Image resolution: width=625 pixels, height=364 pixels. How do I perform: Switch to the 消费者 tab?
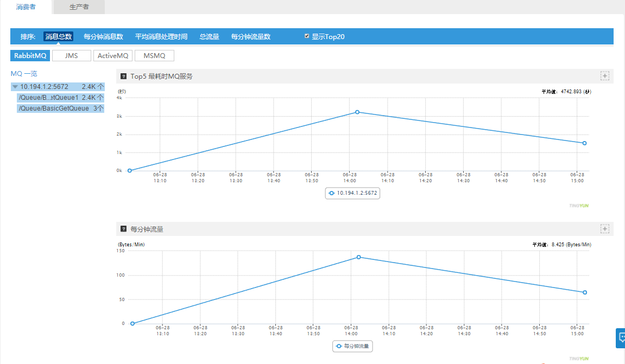click(26, 7)
